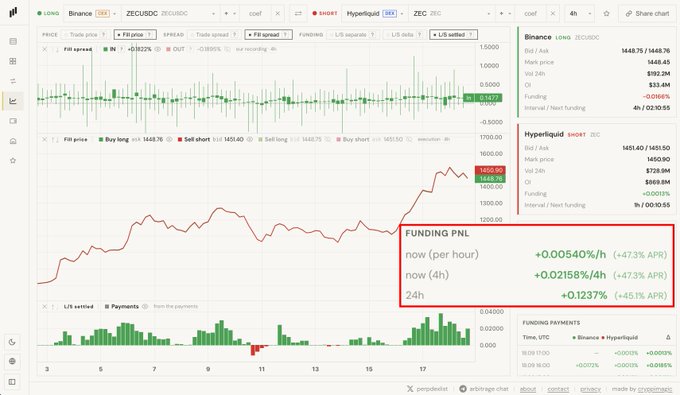This screenshot has width=680, height=395.
Task: Open the cryppimagic author link
Action: tap(655, 389)
